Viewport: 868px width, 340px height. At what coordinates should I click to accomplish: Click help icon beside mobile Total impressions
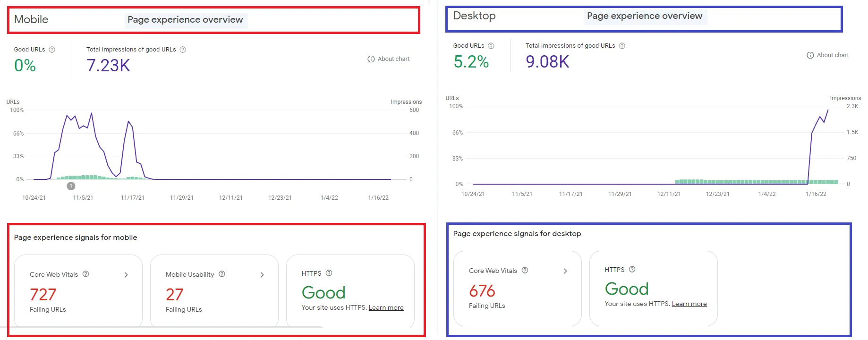click(x=183, y=50)
